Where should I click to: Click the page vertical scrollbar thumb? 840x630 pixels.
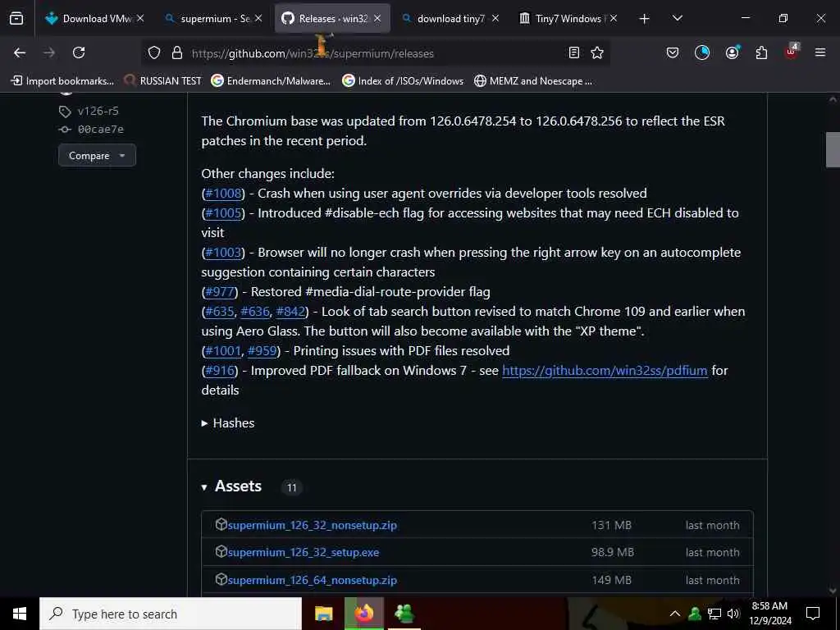833,149
